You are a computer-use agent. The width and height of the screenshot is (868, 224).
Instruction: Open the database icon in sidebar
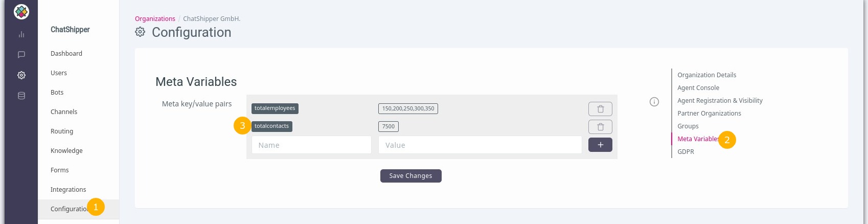21,96
